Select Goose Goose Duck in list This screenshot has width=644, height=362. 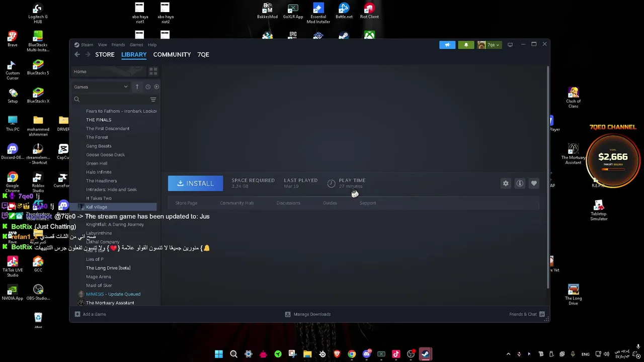coord(105,155)
